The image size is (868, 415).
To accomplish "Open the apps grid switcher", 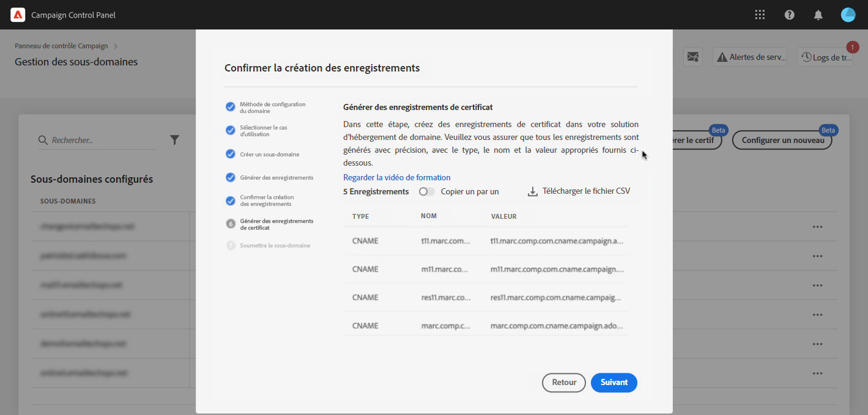I will click(760, 15).
